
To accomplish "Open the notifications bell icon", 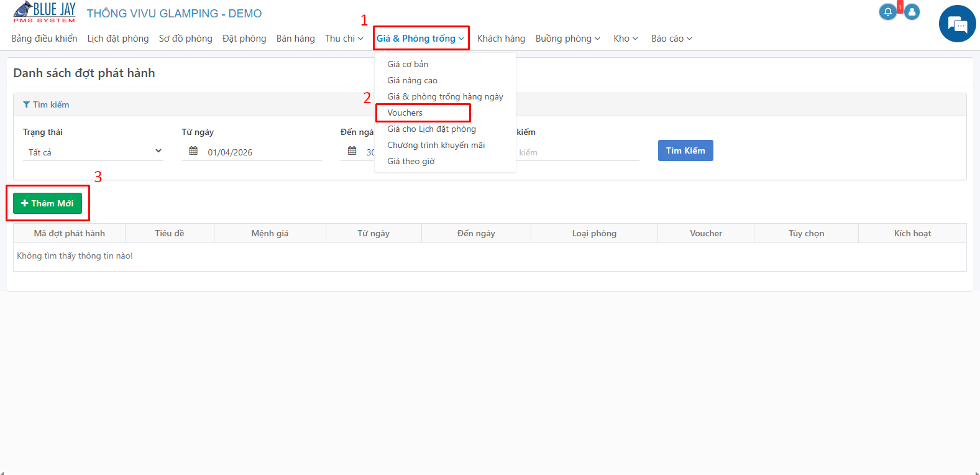I will click(888, 12).
